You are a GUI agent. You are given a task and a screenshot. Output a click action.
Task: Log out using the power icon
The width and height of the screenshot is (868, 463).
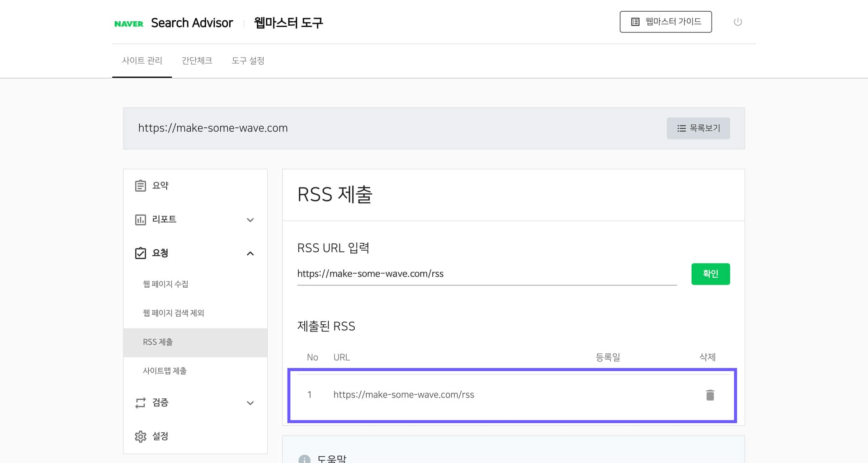click(x=738, y=21)
